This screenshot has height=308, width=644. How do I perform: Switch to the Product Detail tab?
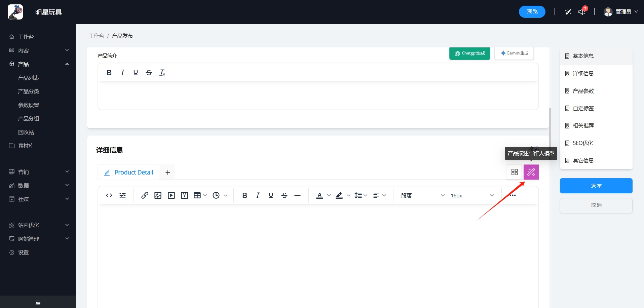pyautogui.click(x=129, y=172)
